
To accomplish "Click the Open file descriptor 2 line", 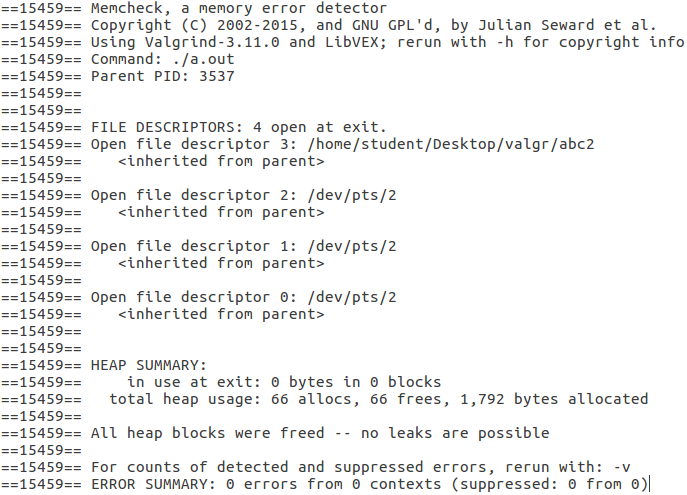I will pos(244,195).
